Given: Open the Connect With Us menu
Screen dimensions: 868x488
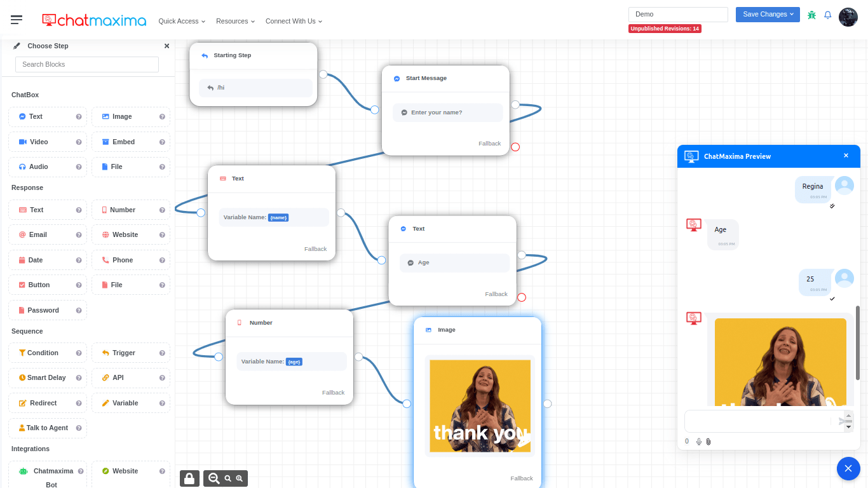Looking at the screenshot, I should pos(294,21).
